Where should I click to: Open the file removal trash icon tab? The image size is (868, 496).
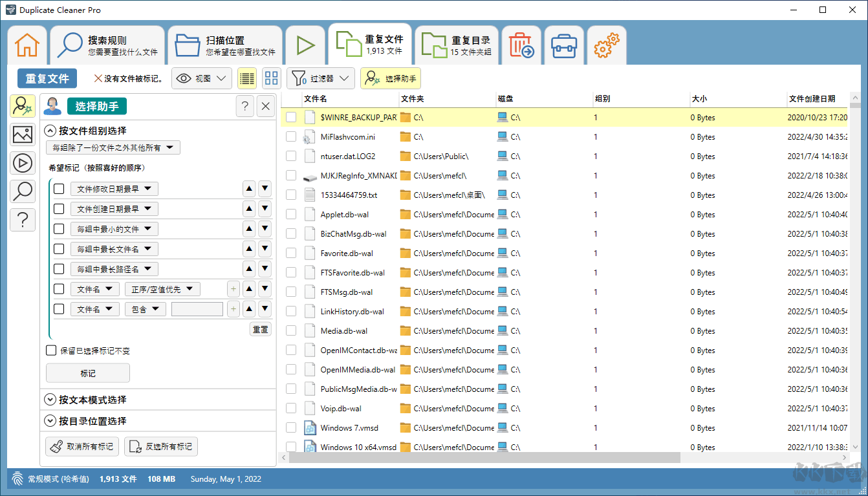[521, 45]
